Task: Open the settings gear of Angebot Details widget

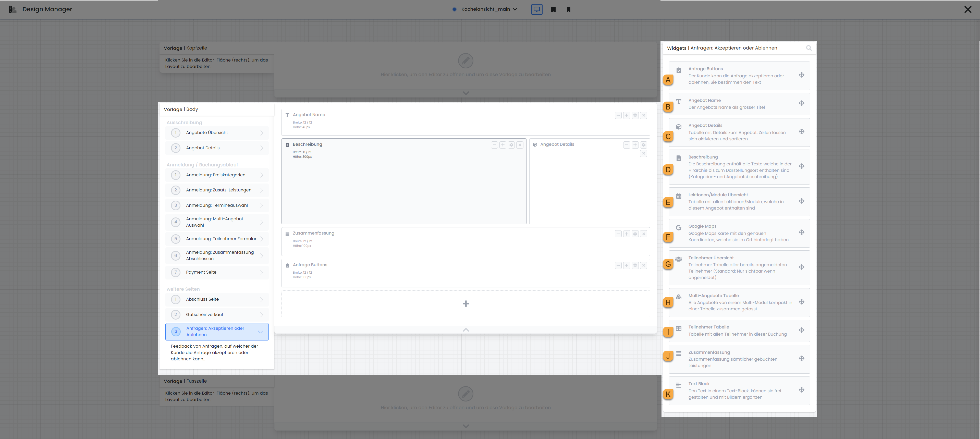Action: point(643,145)
